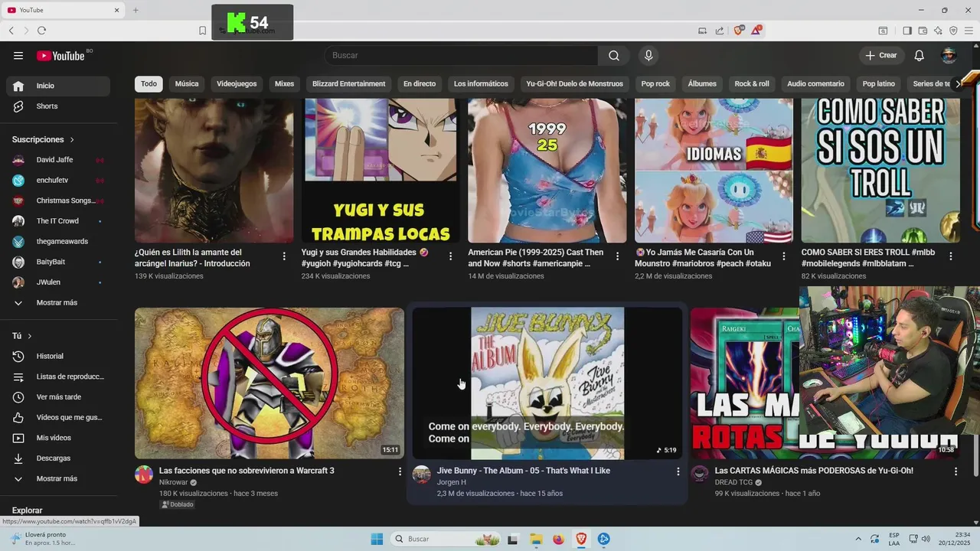
Task: Filter by Álbumes chip
Action: [702, 84]
